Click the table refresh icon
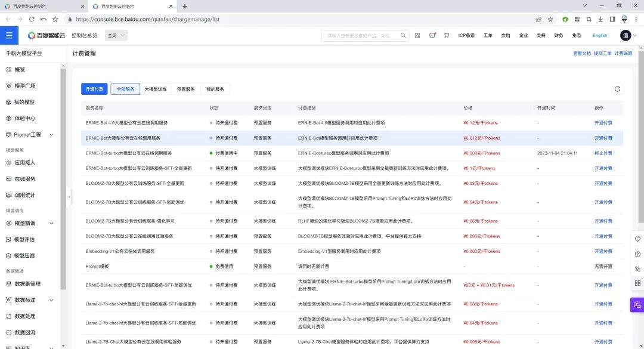Image resolution: width=644 pixels, height=349 pixels. [617, 89]
